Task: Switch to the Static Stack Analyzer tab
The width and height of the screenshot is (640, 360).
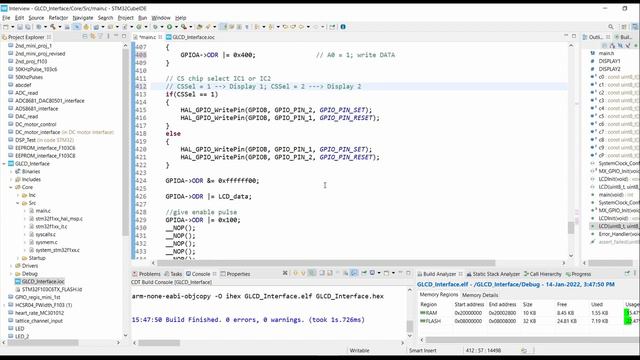Action: (x=493, y=274)
